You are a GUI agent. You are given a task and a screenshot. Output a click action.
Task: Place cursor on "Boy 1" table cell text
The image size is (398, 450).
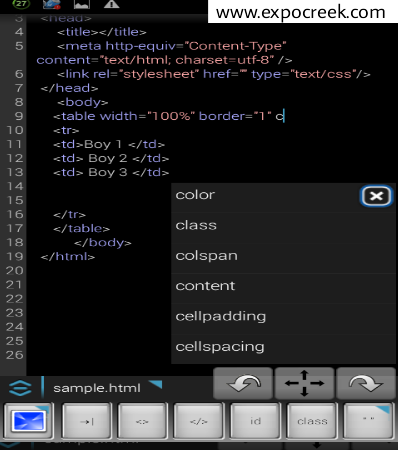click(103, 144)
